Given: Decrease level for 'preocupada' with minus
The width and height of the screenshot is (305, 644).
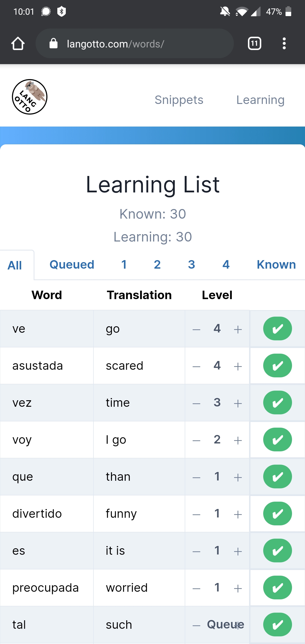Looking at the screenshot, I should 196,588.
